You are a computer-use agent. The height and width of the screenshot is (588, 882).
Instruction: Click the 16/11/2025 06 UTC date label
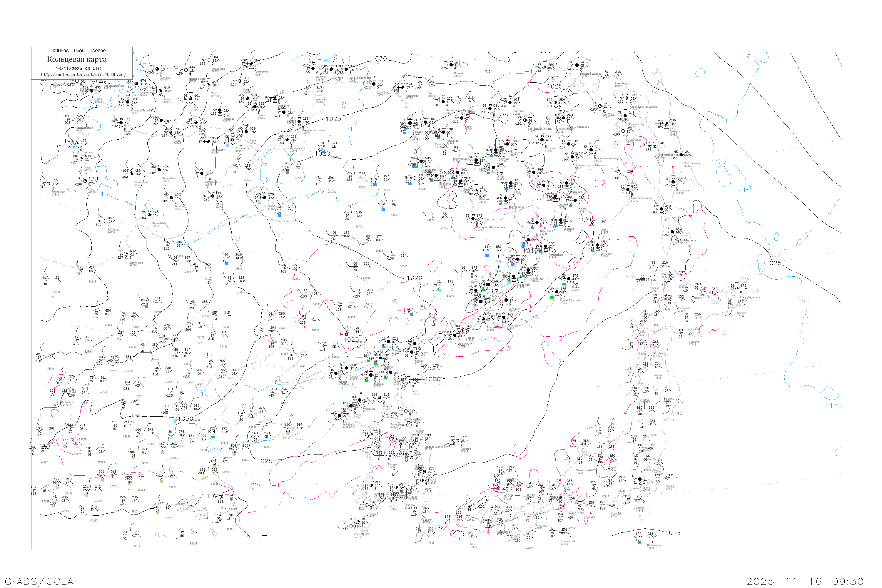tap(78, 69)
